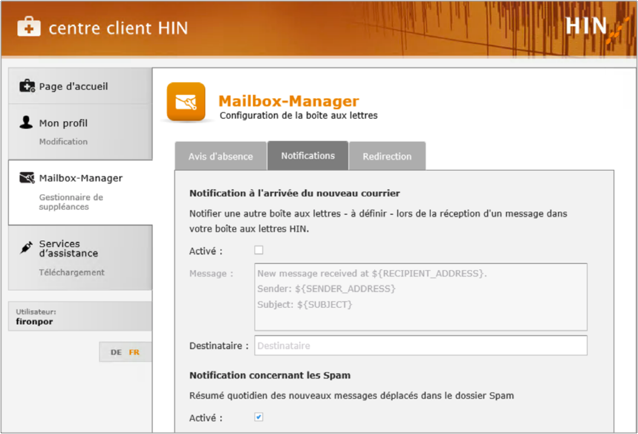This screenshot has height=434, width=638.
Task: Switch to the Avis d'absence tab
Action: point(221,156)
